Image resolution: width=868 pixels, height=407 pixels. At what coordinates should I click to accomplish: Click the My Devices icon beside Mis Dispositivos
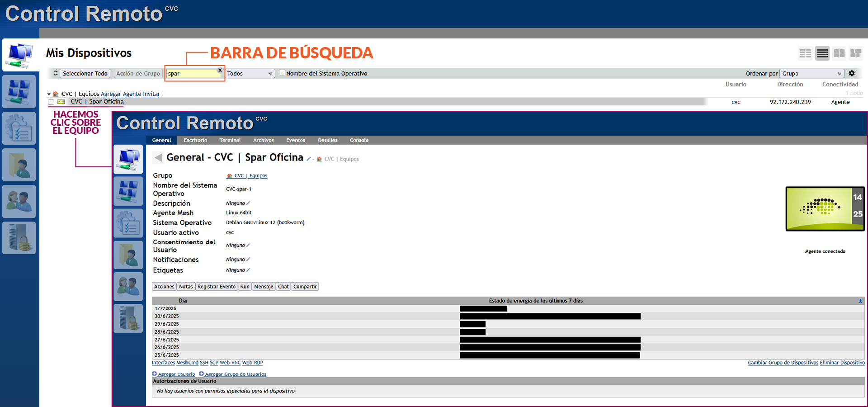(x=20, y=55)
